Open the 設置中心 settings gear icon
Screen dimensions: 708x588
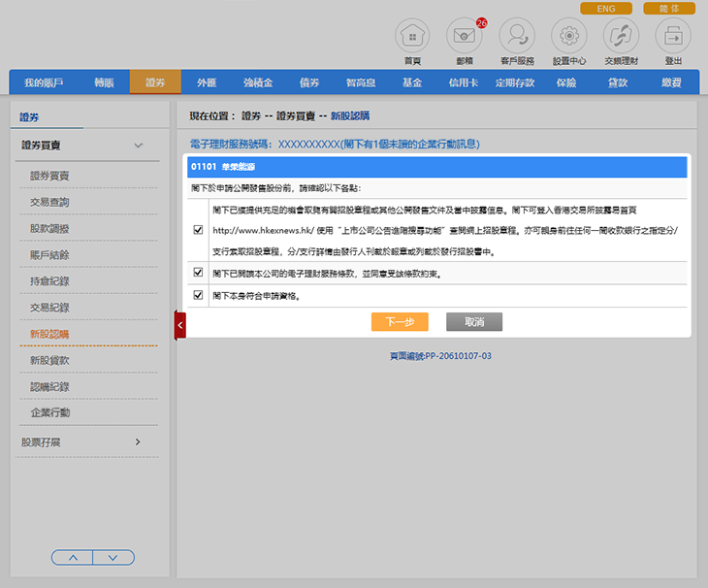pyautogui.click(x=568, y=37)
